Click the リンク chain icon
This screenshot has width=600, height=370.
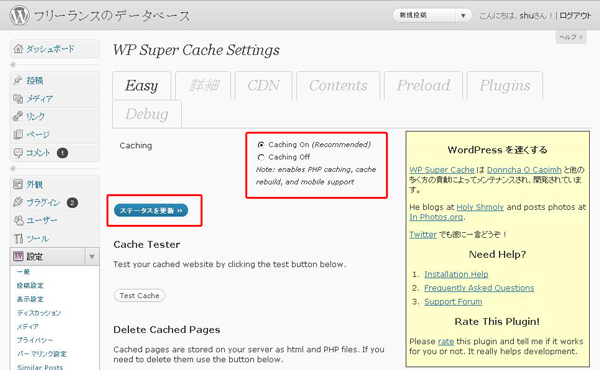tap(18, 116)
